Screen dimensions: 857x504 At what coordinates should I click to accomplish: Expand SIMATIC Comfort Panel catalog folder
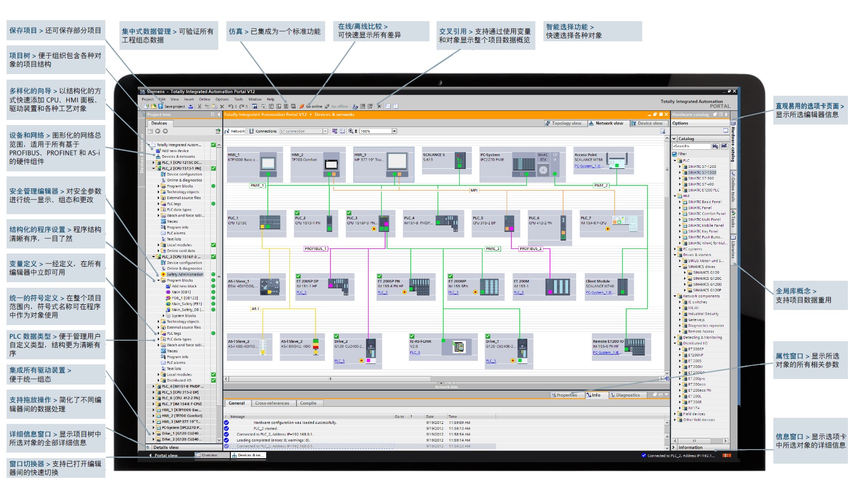(680, 214)
